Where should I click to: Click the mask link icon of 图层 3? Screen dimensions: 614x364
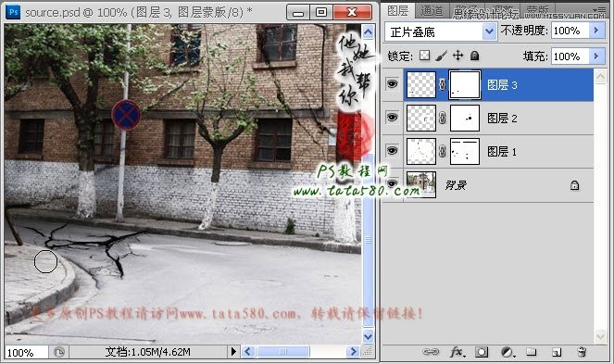(x=442, y=84)
